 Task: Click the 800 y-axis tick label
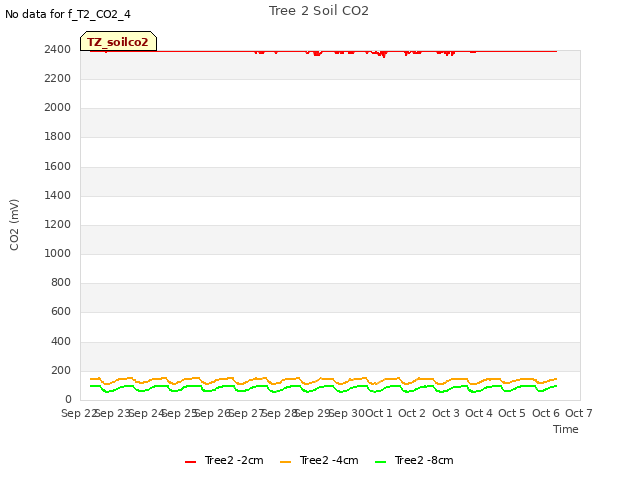61,282
